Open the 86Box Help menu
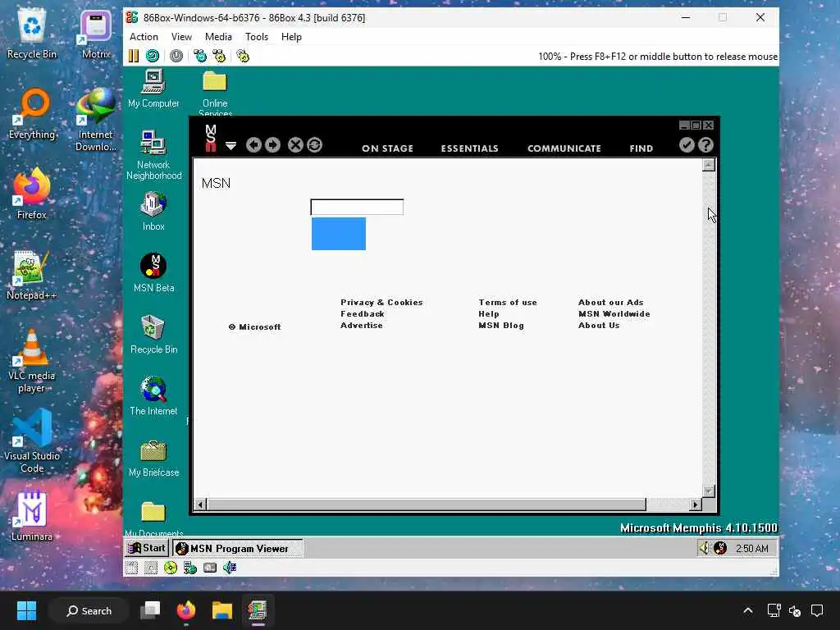Screen dimensions: 840x630 click(291, 36)
